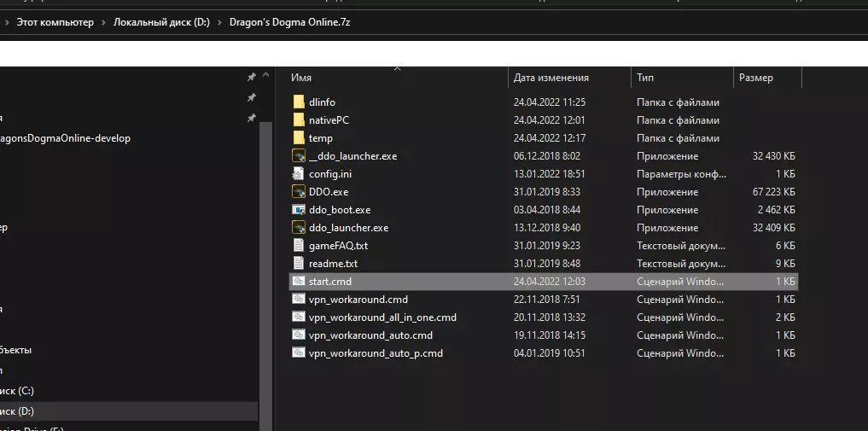
Task: Click the Папка с файлами type of dlinfo
Action: coord(679,102)
